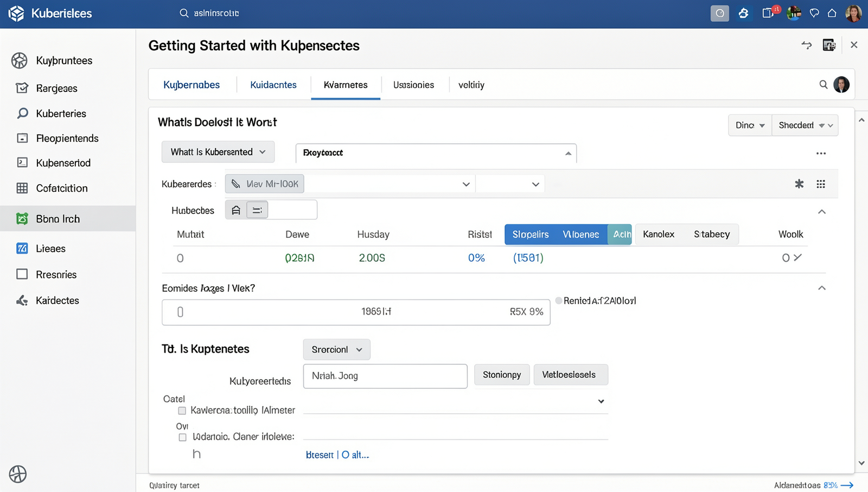Screen dimensions: 868x492
Task: Switch to the Kubernabes tab
Action: point(192,85)
